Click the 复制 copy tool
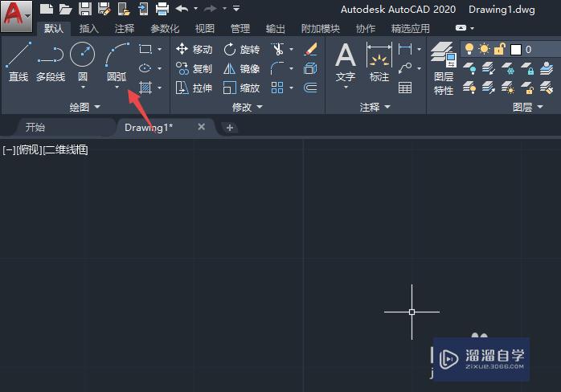The image size is (561, 392). point(195,68)
